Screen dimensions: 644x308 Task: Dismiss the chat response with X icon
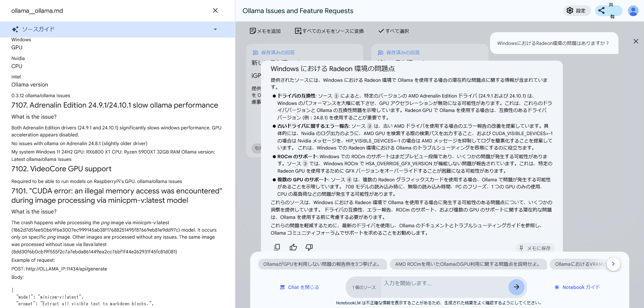click(x=636, y=41)
